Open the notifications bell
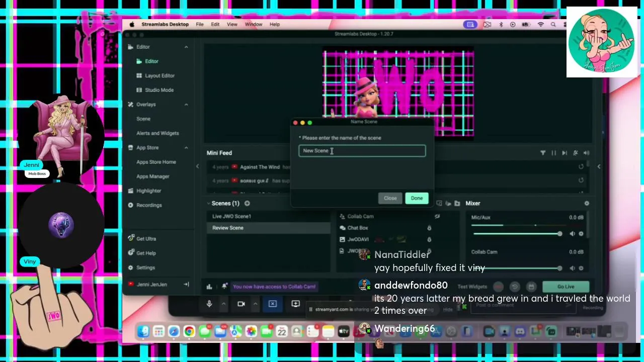Screen dimensions: 644x362 (224, 286)
